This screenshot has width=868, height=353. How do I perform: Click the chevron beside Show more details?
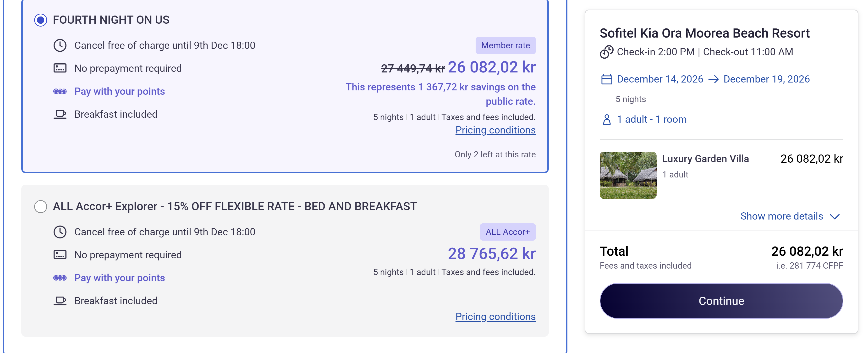click(x=835, y=216)
